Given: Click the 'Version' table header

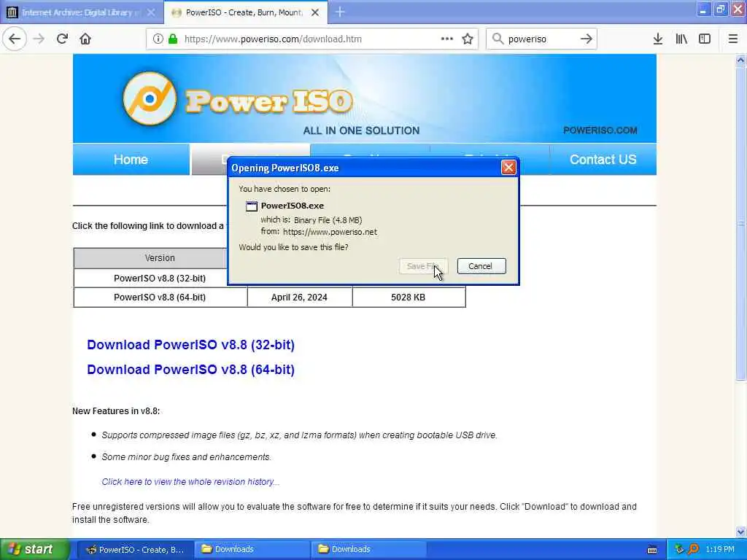Looking at the screenshot, I should [x=160, y=258].
